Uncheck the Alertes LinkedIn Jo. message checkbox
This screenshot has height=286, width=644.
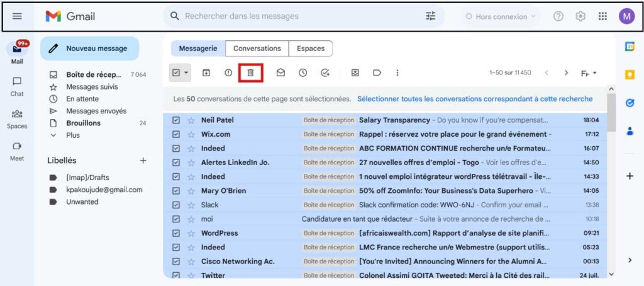click(176, 163)
